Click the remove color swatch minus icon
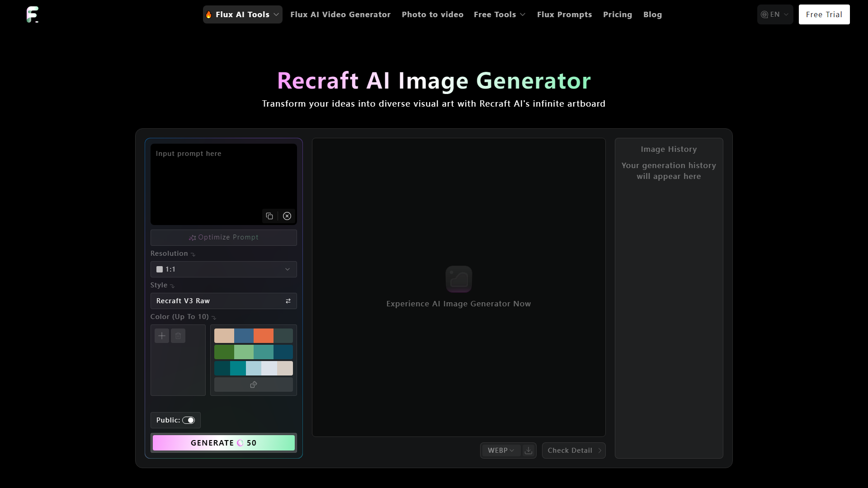Screen dimensions: 868x488 point(178,335)
